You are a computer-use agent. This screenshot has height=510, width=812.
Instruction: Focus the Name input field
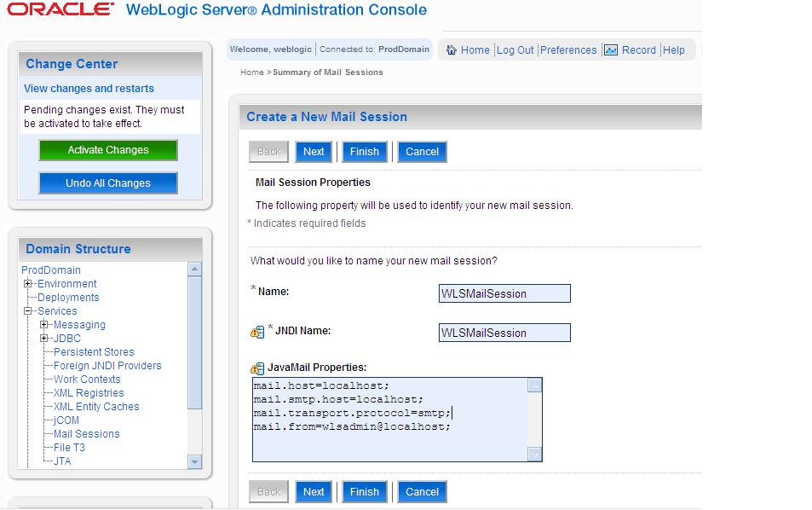(504, 293)
